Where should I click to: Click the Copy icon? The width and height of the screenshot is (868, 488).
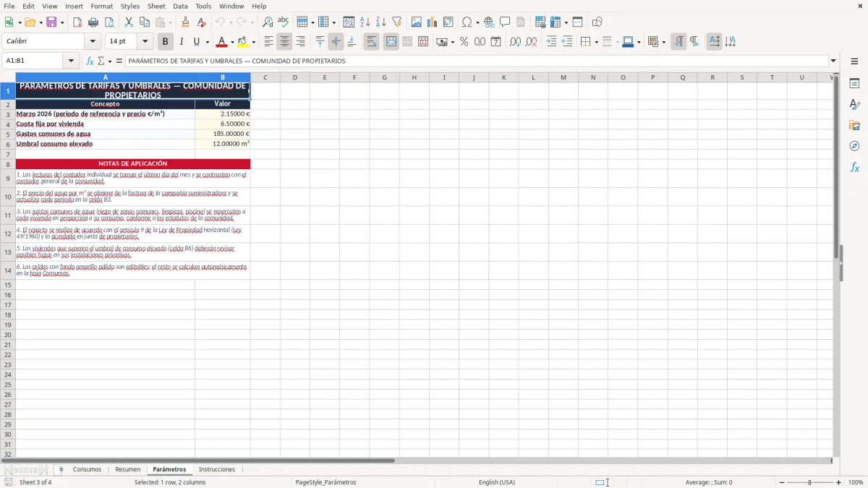145,22
